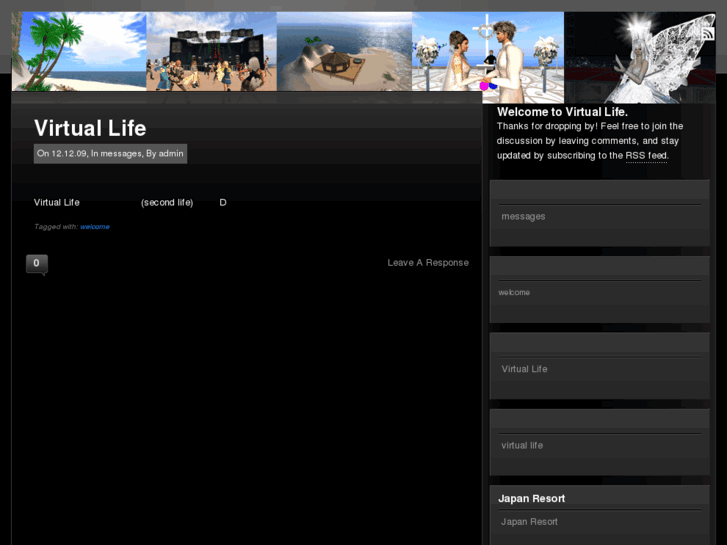
Task: Open the welcome tag in sidebar
Action: click(x=514, y=292)
